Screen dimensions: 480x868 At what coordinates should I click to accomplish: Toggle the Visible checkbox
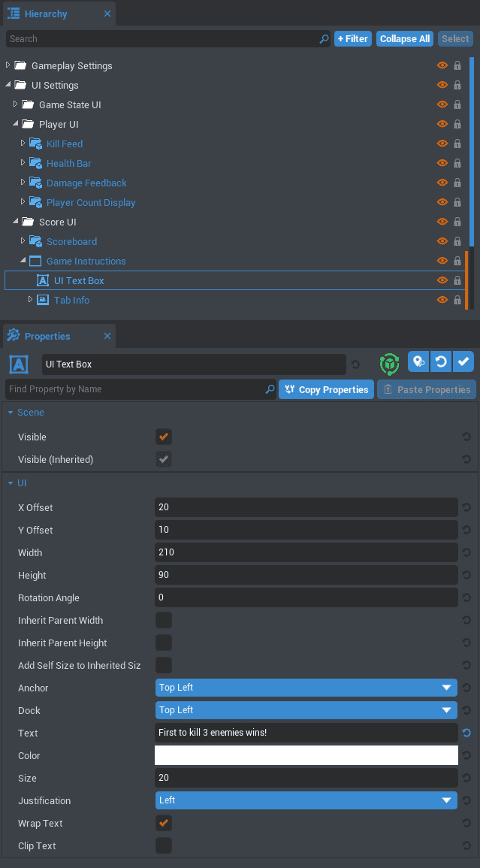pos(163,437)
